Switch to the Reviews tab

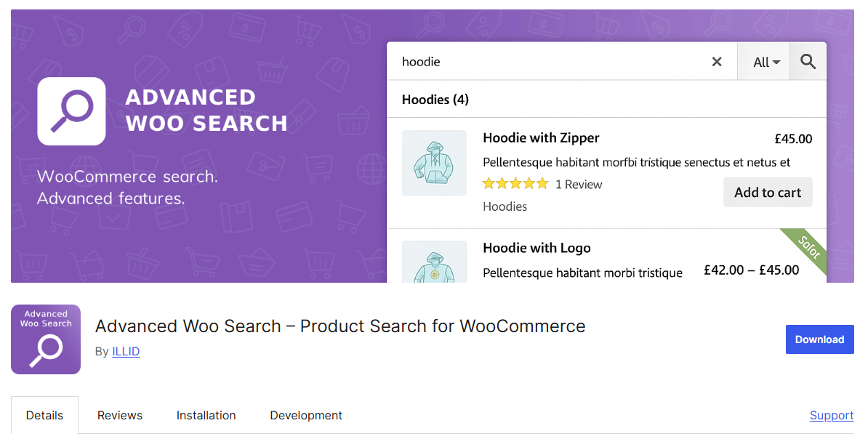(119, 415)
